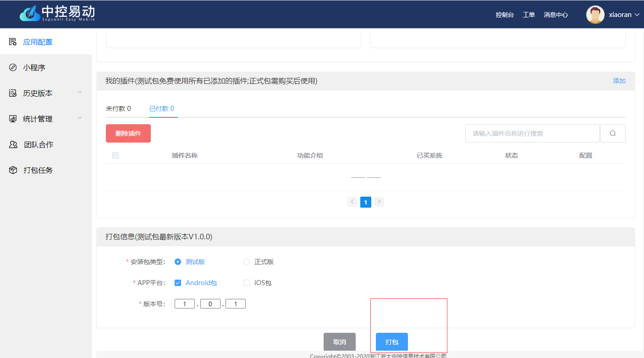Open 消息中心 from the top navigation
This screenshot has height=358, width=644.
pos(556,15)
